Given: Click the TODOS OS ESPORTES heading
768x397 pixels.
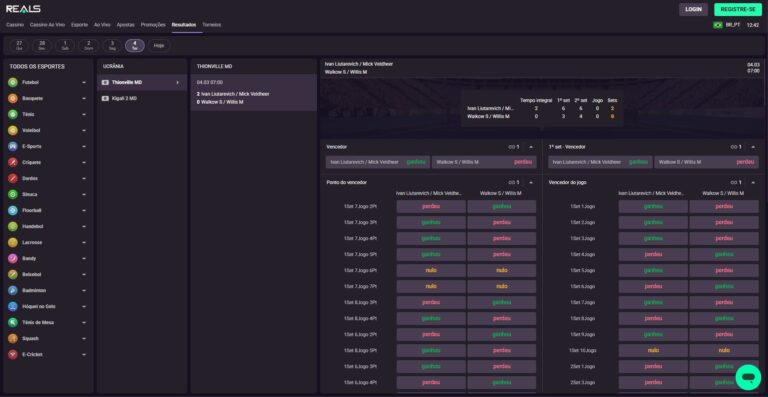Looking at the screenshot, I should coord(37,67).
